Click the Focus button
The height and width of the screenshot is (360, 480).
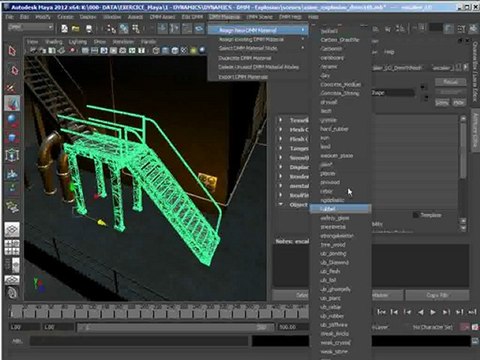tap(450, 82)
